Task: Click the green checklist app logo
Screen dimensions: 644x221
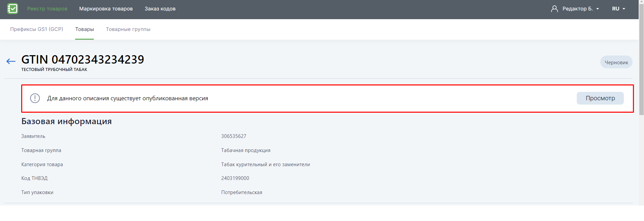Action: pos(13,9)
